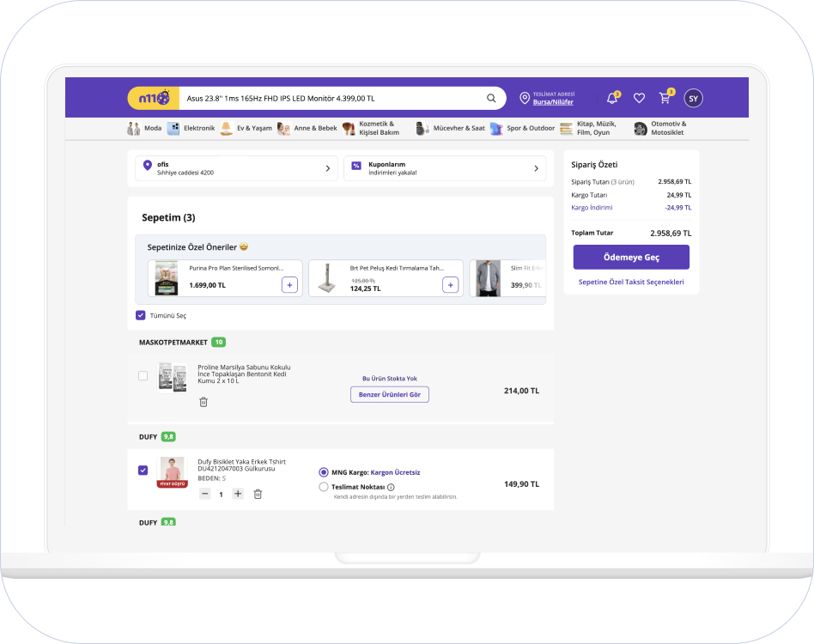This screenshot has width=814, height=644.
Task: Click the Kozmetik category brush icon
Action: (x=349, y=128)
